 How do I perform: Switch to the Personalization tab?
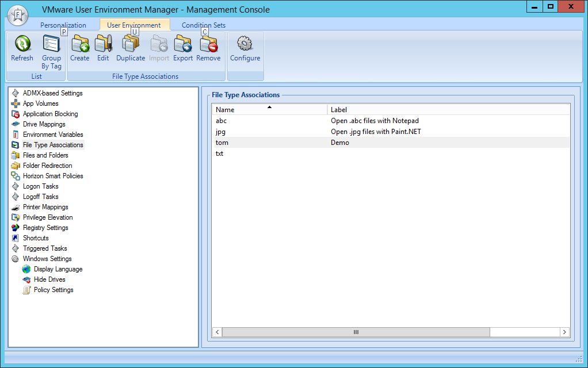click(63, 25)
